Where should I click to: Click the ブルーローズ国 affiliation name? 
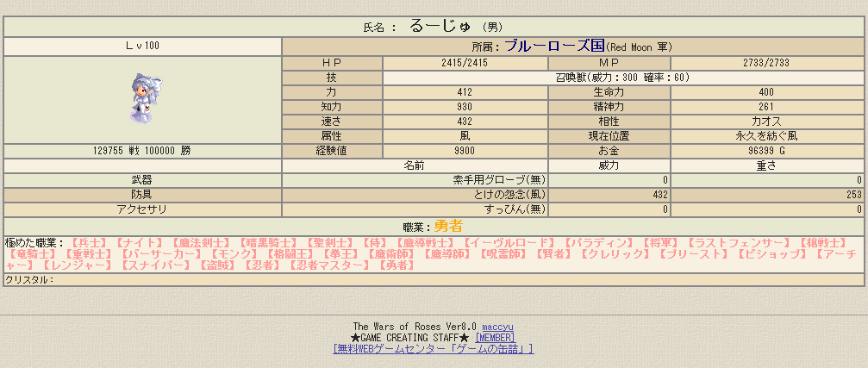click(x=555, y=47)
